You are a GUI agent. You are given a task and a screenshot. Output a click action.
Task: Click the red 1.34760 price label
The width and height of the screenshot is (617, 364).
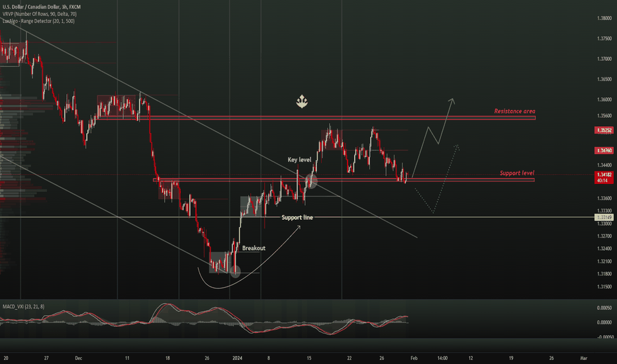(x=604, y=151)
